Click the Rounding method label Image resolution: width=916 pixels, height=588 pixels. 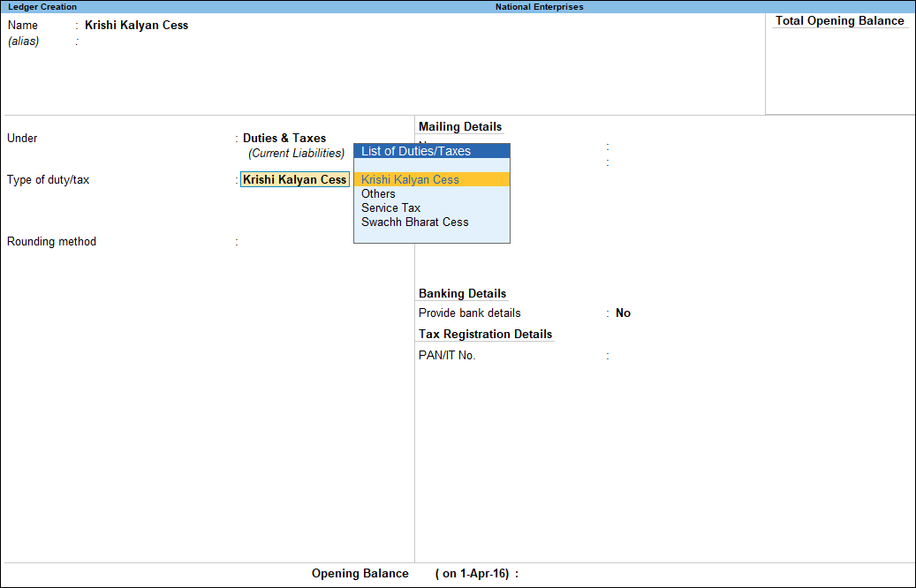(51, 242)
